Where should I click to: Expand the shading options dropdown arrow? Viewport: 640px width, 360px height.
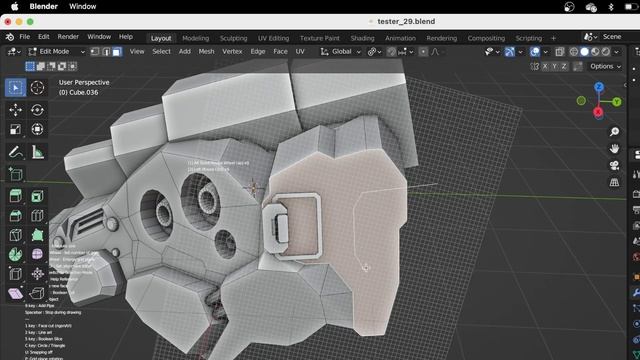click(616, 52)
